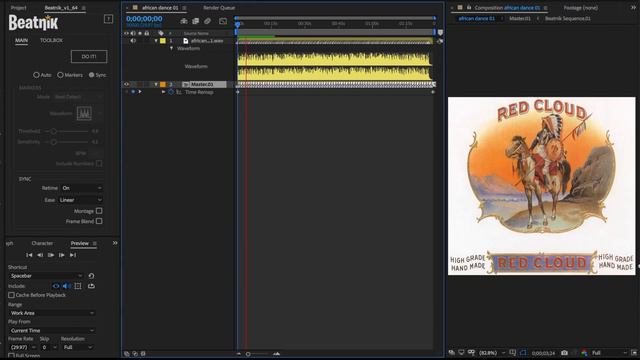This screenshot has height=360, width=640.
Task: Open the Range Work Area dropdown
Action: [x=51, y=313]
